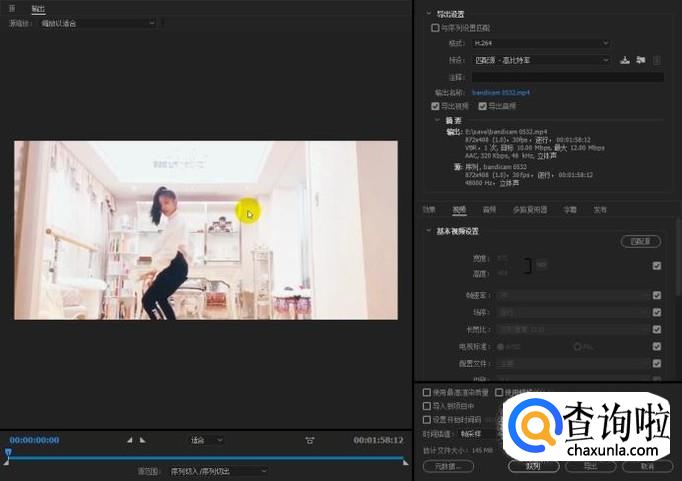The width and height of the screenshot is (682, 481).
Task: Open the H.264 format dropdown
Action: pos(541,43)
